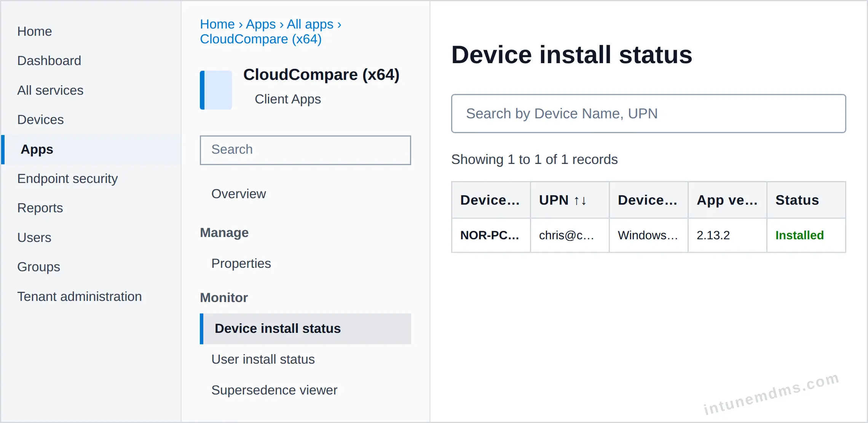Click the Windows... platform cell
The width and height of the screenshot is (868, 423).
648,235
